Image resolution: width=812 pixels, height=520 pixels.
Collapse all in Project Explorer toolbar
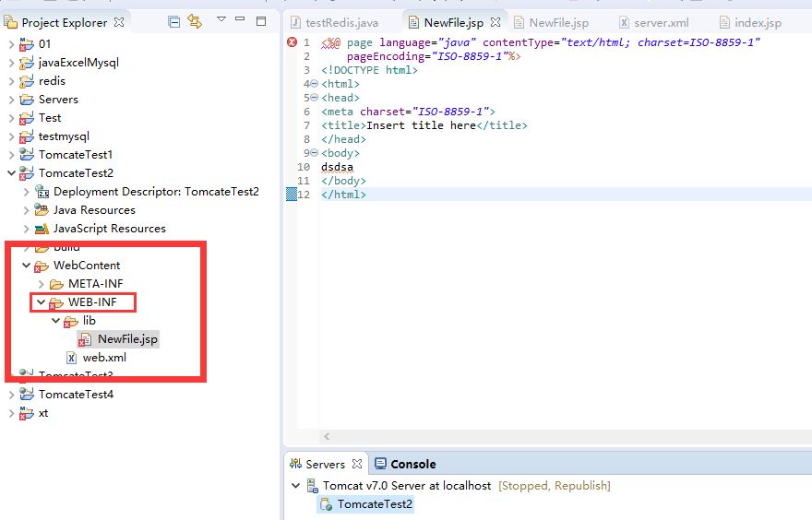[174, 22]
